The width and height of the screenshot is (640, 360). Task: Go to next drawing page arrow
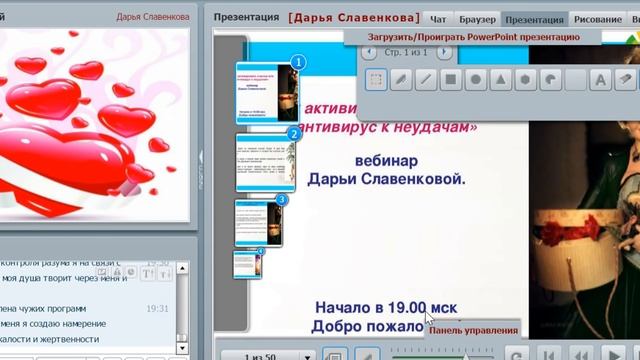(444, 52)
